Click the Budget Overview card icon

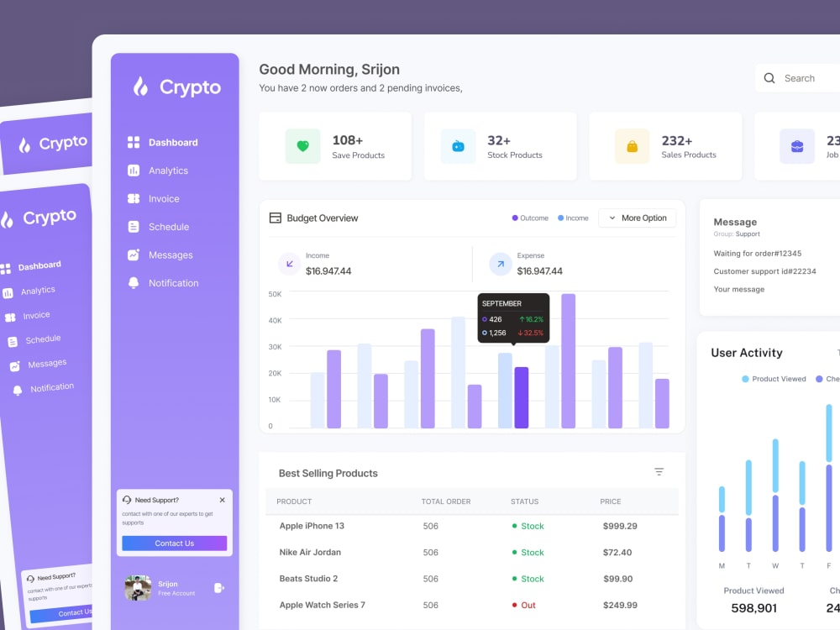[x=276, y=218]
